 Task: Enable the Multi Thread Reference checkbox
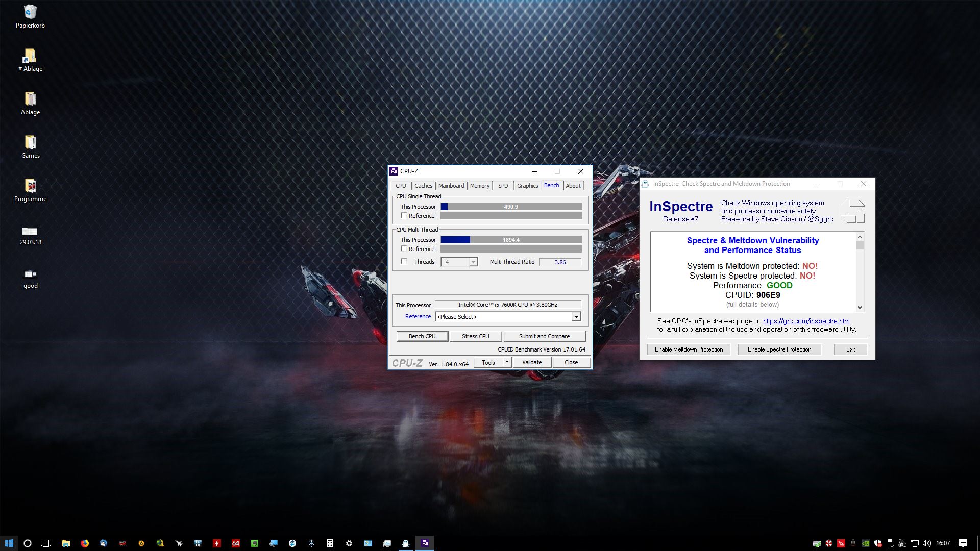point(404,249)
